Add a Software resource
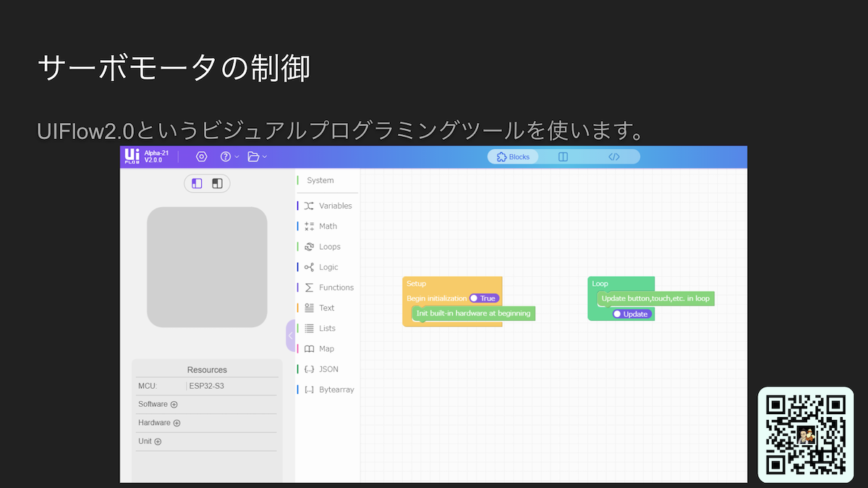Screen dimensions: 868x488 tap(174, 405)
